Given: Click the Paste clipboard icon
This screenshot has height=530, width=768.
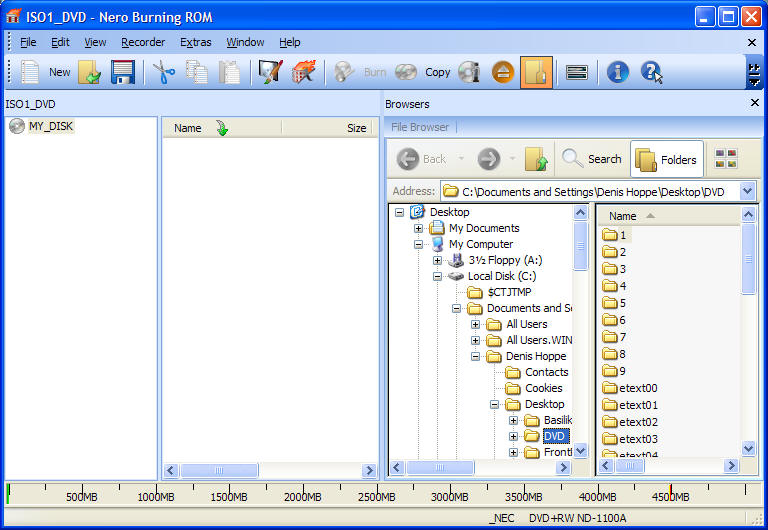Looking at the screenshot, I should (229, 72).
